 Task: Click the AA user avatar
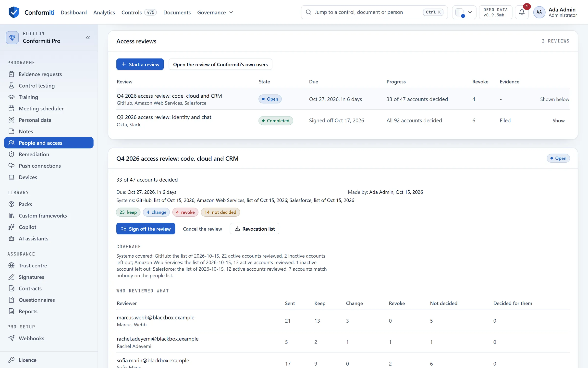click(539, 12)
